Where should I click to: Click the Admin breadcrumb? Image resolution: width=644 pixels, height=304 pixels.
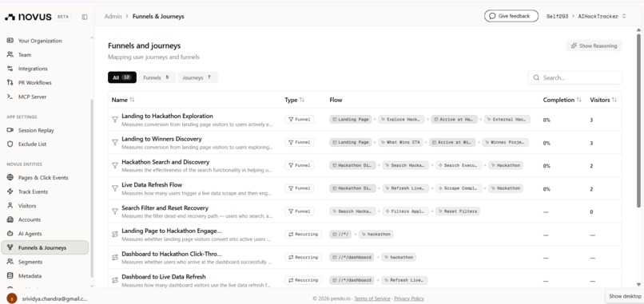click(x=113, y=17)
